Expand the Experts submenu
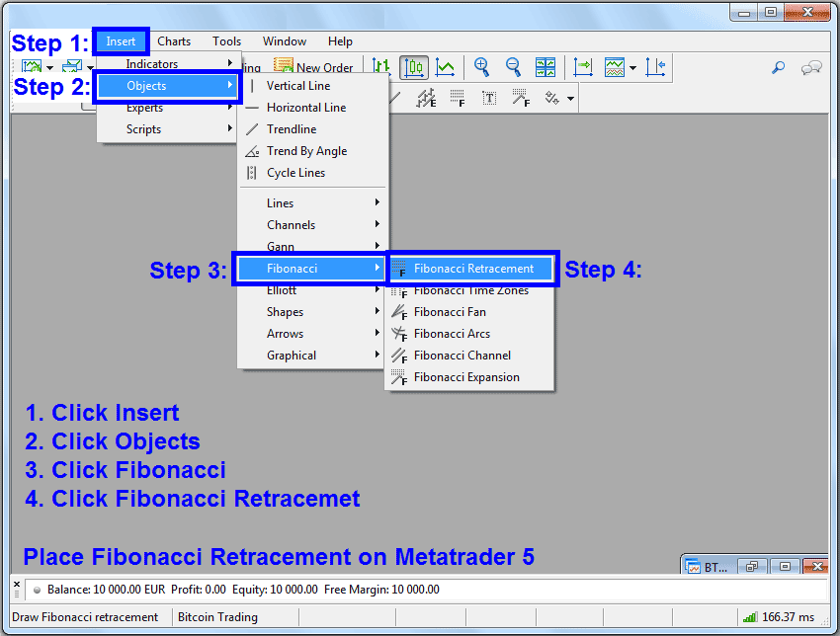Image resolution: width=840 pixels, height=636 pixels. tap(167, 108)
